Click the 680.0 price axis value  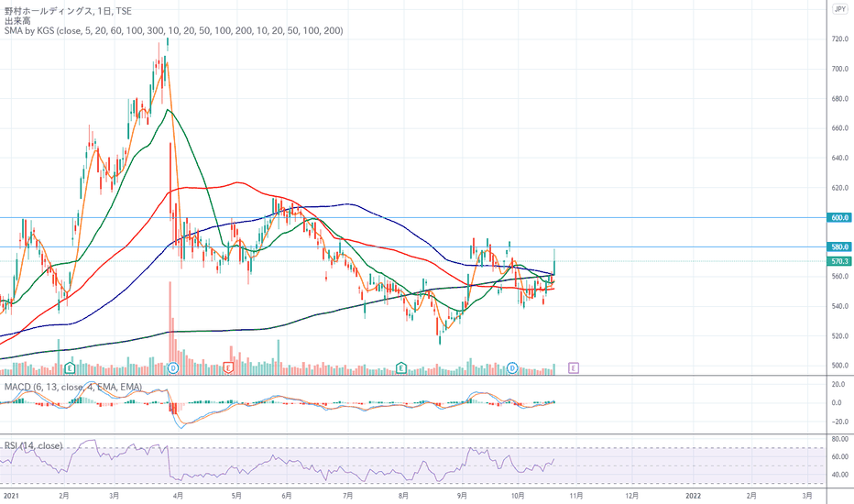[x=840, y=99]
